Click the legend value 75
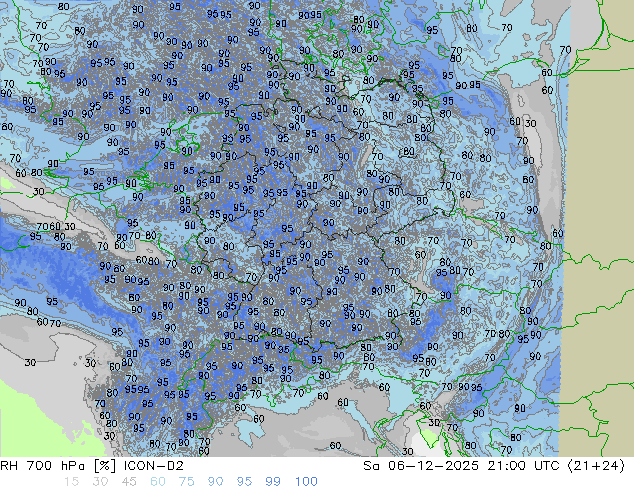The image size is (634, 490). [x=186, y=482]
